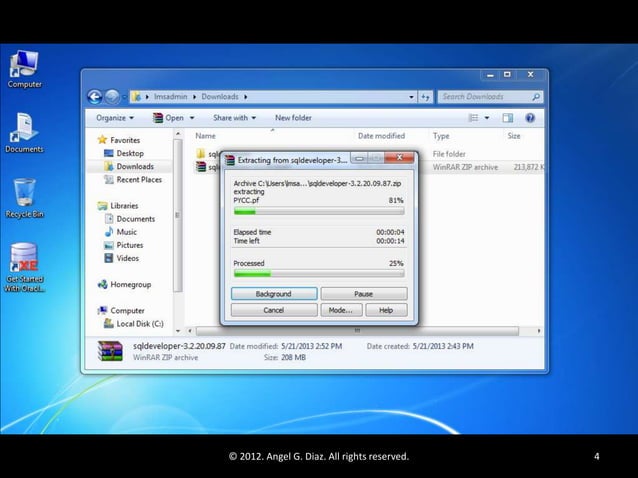Click the folder icon in address bar
This screenshot has width=638, height=478.
(x=137, y=97)
